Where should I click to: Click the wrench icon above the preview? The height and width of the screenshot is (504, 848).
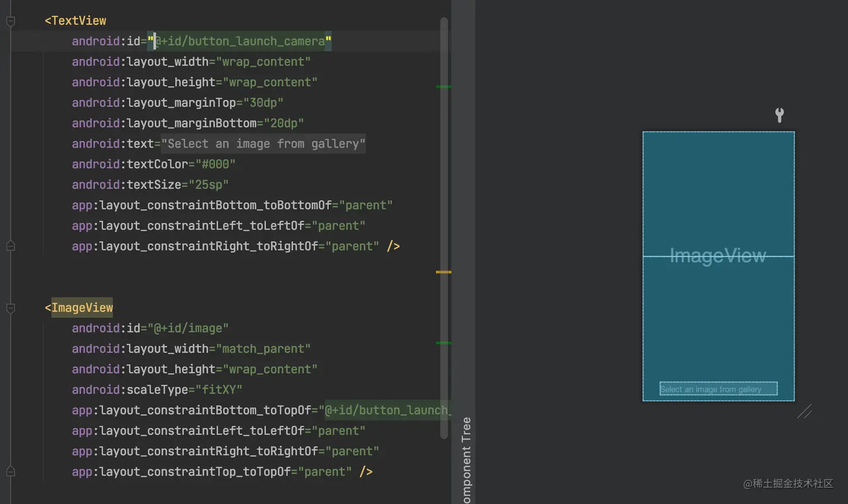[x=780, y=115]
